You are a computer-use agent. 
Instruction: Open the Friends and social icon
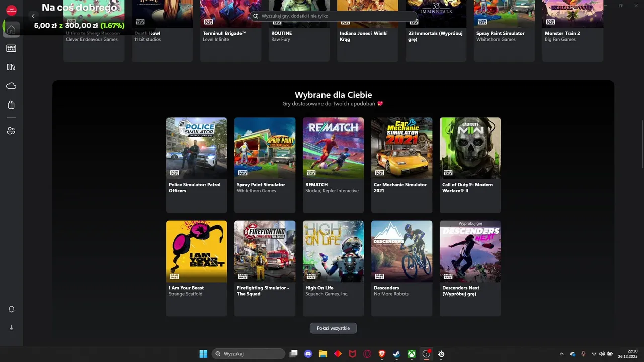point(11,131)
